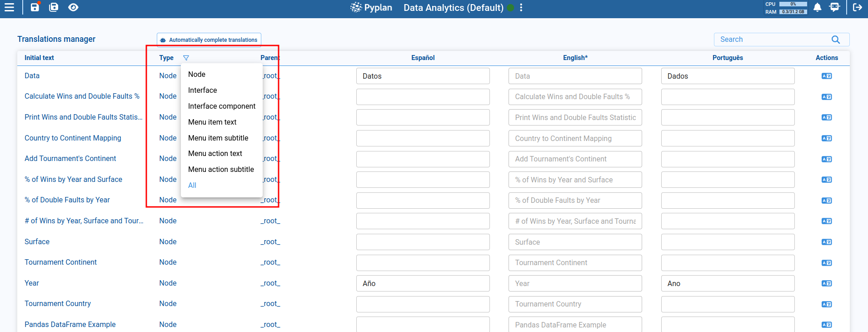Open the notifications bell
The width and height of the screenshot is (868, 332).
pyautogui.click(x=817, y=7)
